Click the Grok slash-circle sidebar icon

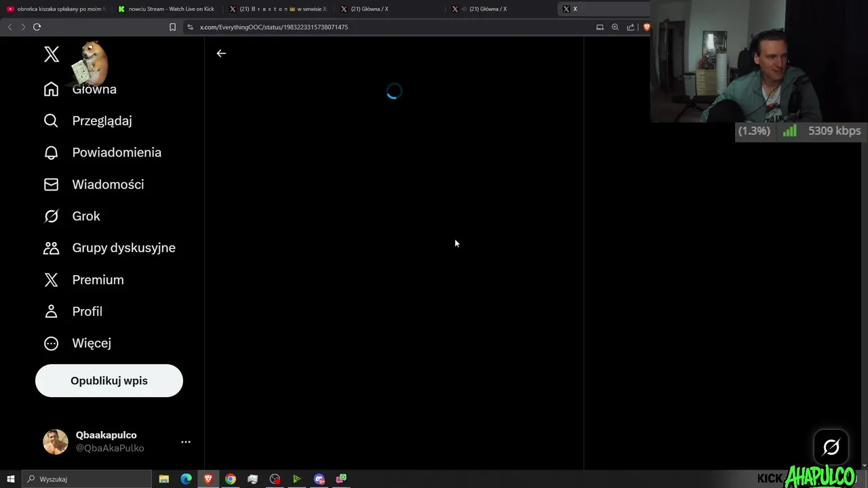coord(51,216)
